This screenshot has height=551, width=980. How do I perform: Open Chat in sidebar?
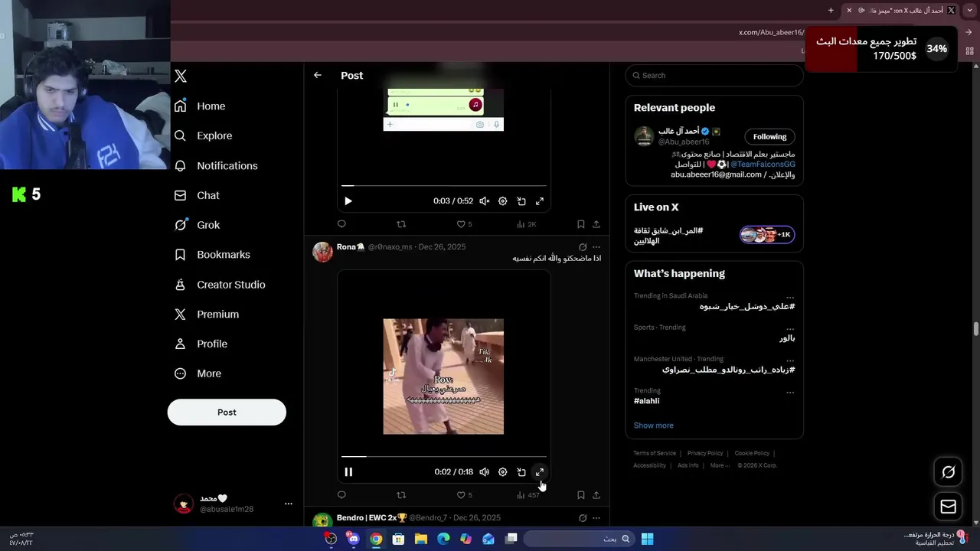click(x=197, y=195)
